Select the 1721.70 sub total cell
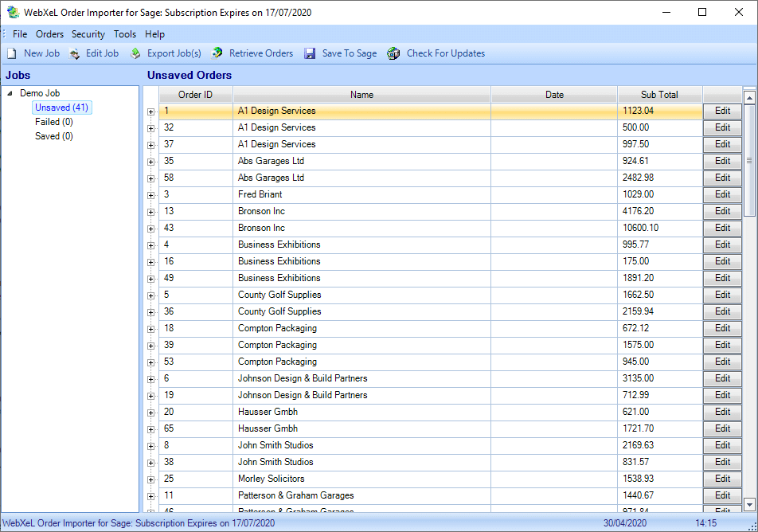This screenshot has height=532, width=758. [x=660, y=428]
